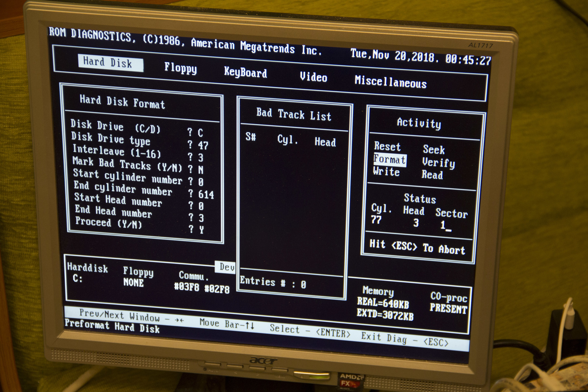Viewport: 588px width, 392px height.
Task: Select the Write activity
Action: click(x=386, y=171)
